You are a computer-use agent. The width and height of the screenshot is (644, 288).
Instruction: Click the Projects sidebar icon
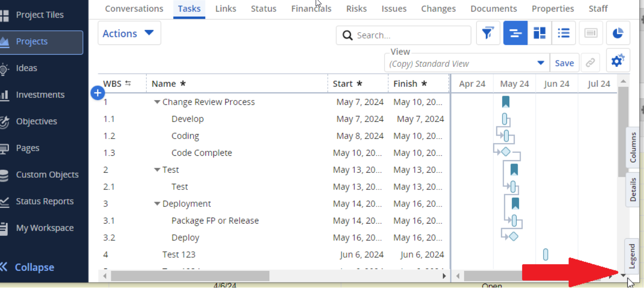pyautogui.click(x=4, y=42)
